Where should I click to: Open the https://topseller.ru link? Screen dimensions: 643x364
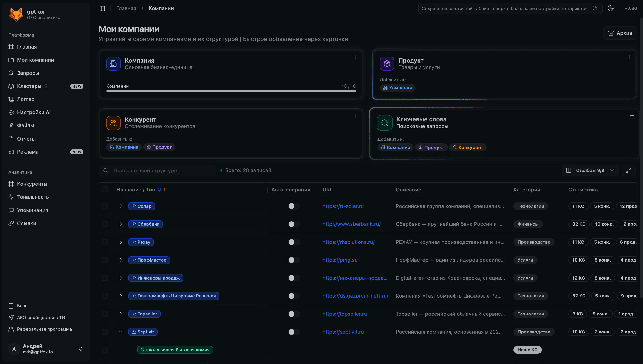pos(345,314)
